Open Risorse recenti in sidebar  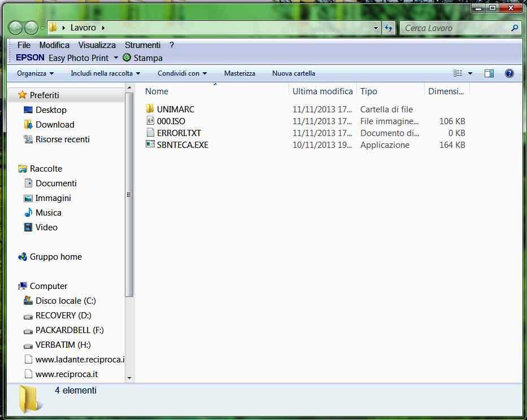pos(63,139)
